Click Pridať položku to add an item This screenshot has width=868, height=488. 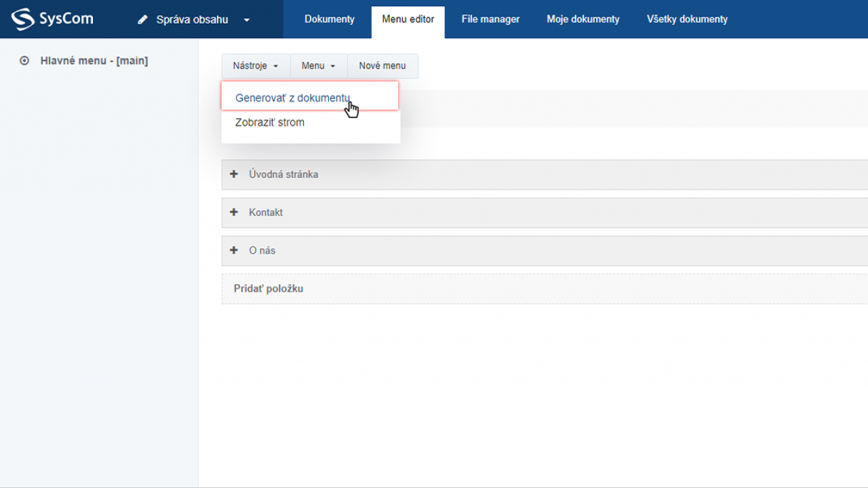269,289
